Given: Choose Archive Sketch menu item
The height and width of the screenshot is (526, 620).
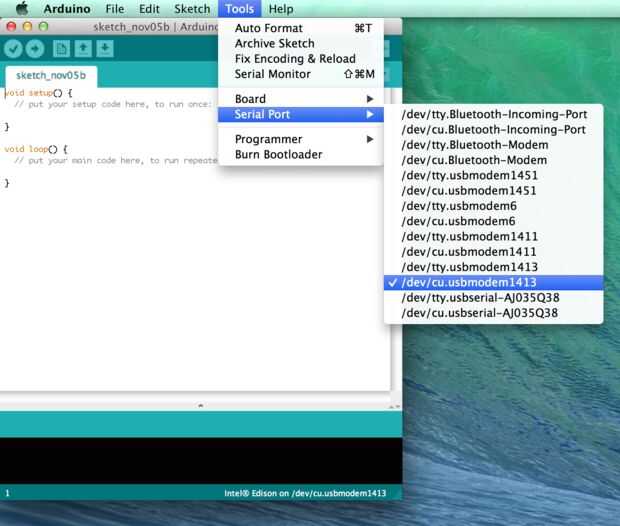Looking at the screenshot, I should coord(301,43).
